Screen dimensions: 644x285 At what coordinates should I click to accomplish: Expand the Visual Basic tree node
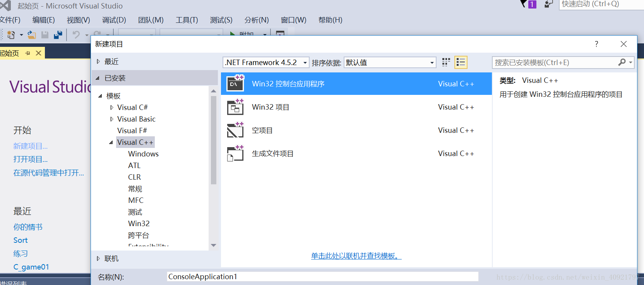tap(112, 119)
